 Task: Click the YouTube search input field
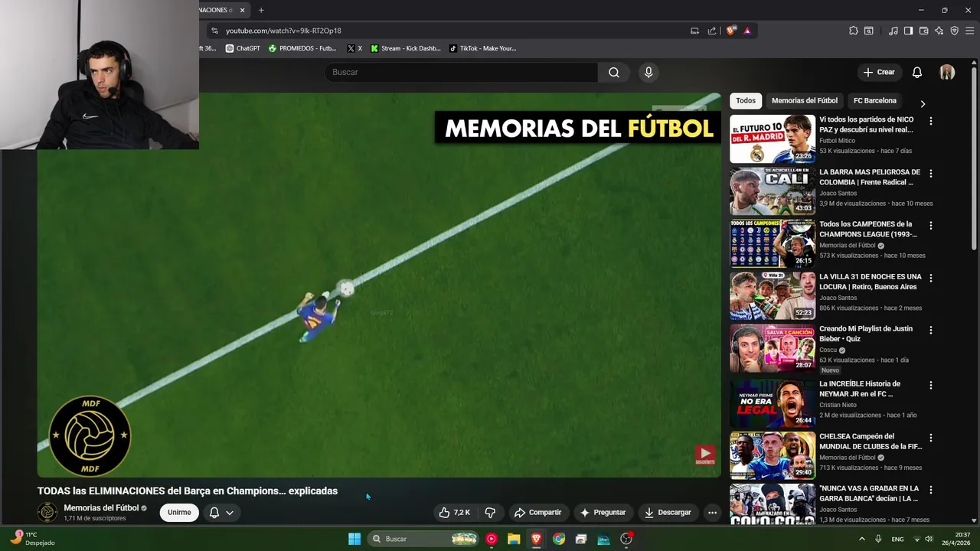[461, 72]
